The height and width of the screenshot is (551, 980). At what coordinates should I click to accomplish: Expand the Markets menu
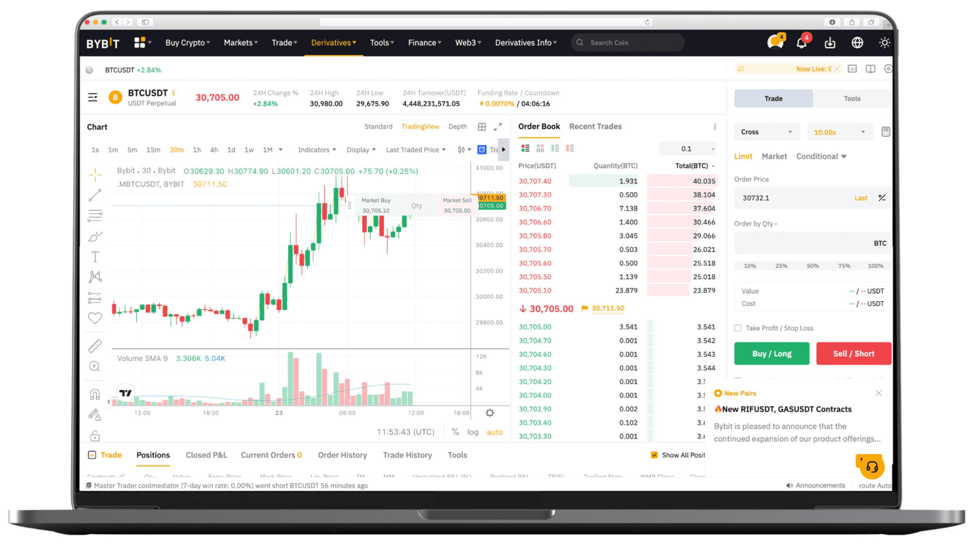(240, 42)
